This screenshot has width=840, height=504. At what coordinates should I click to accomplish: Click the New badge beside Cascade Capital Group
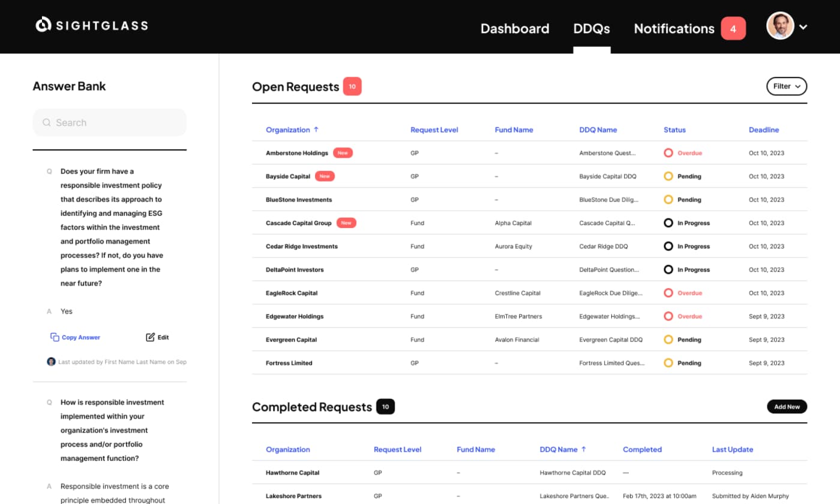point(346,222)
